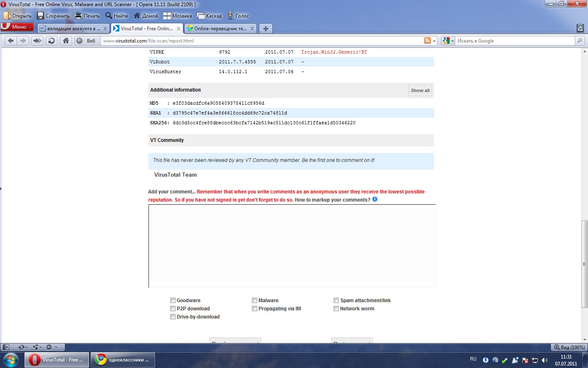Open a new tab with plus button

coord(266,29)
